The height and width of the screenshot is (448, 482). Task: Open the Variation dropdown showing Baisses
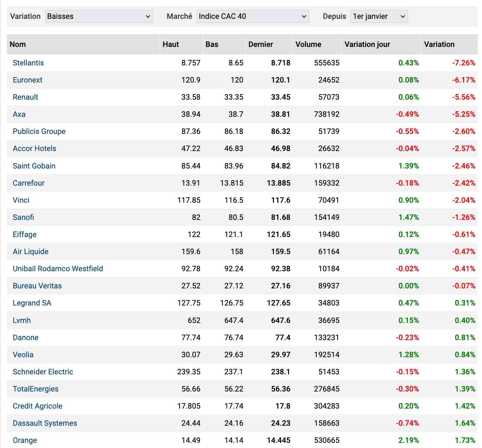99,16
